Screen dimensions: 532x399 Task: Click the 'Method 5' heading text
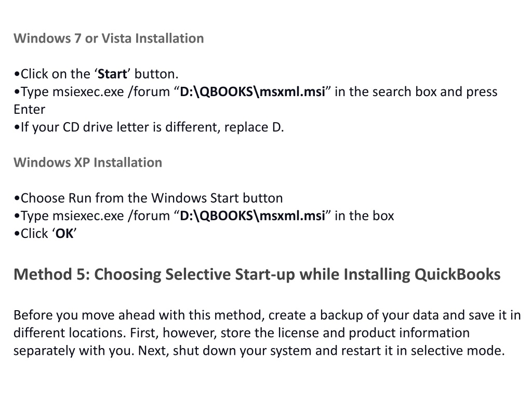257,274
